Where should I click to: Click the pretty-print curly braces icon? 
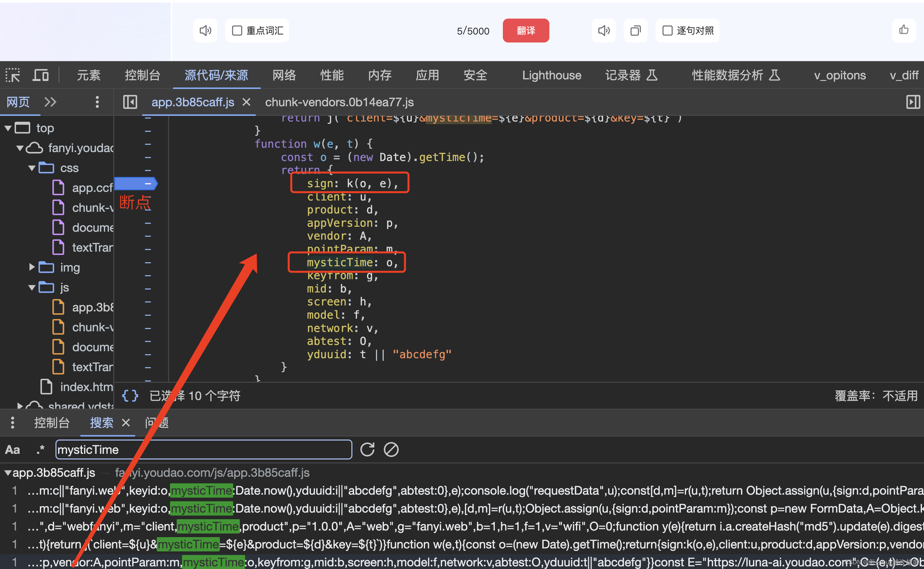click(x=130, y=395)
